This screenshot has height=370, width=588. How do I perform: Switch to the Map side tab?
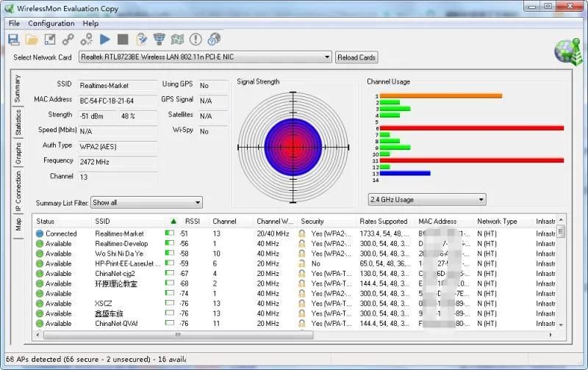point(17,225)
